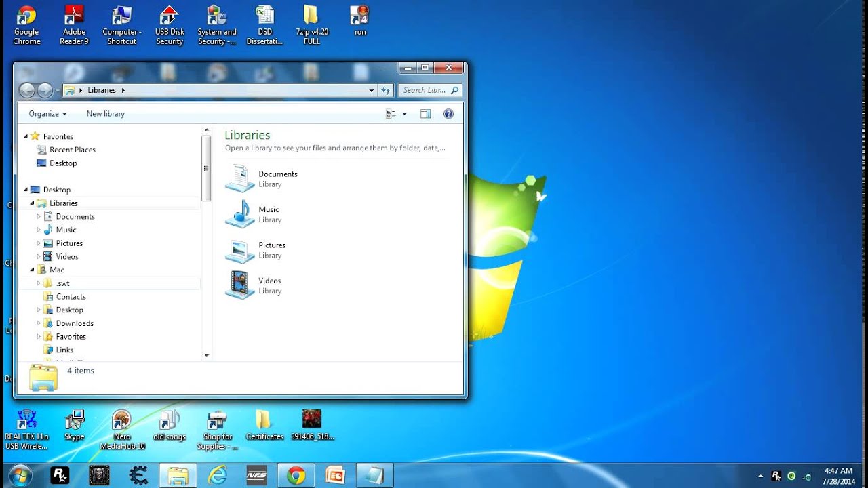Expand Documents in the navigation tree
Viewport: 868px width, 488px height.
point(39,216)
